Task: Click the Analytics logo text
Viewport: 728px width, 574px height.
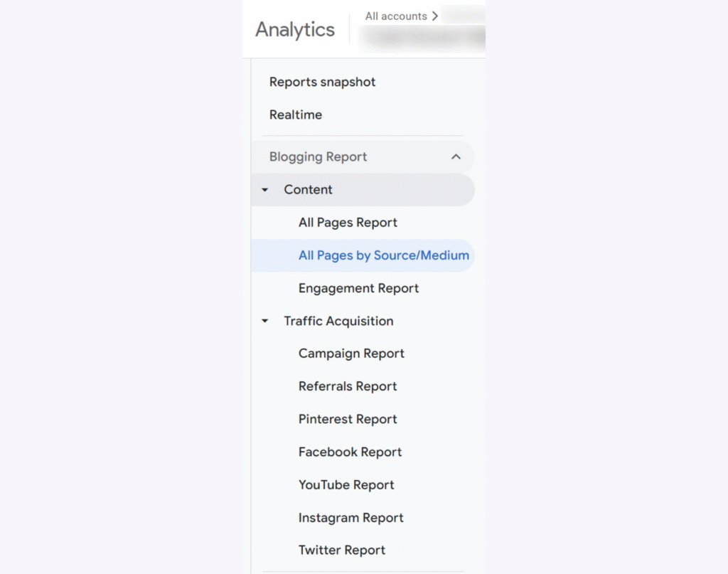Action: point(295,30)
